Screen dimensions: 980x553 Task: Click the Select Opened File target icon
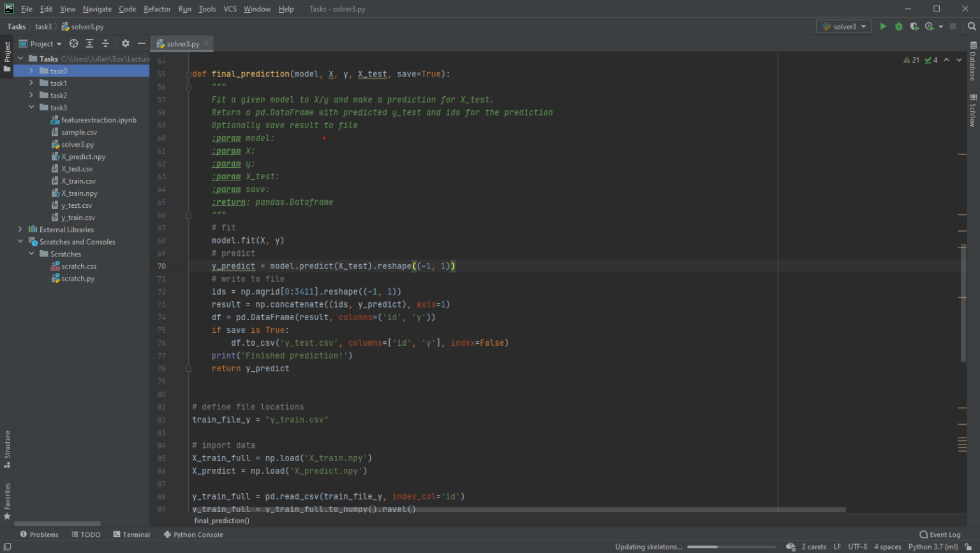pos(74,43)
